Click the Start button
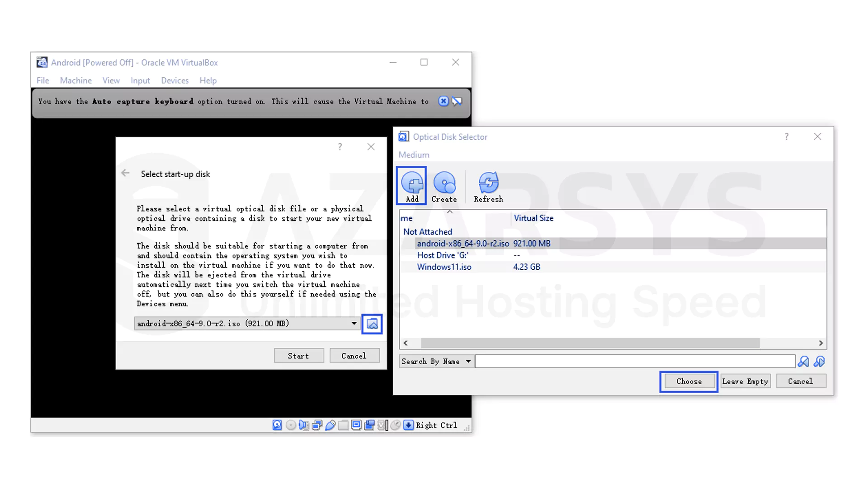This screenshot has width=868, height=488. pyautogui.click(x=298, y=356)
